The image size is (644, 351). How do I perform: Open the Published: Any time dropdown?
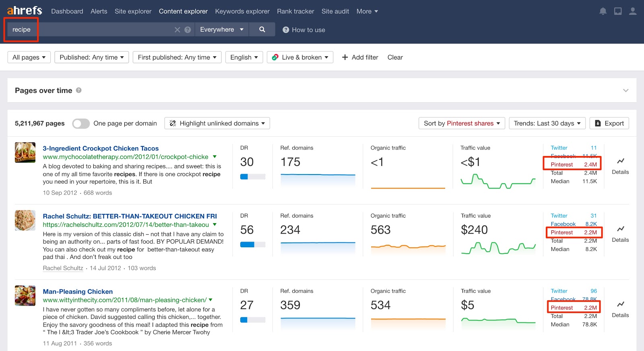click(x=92, y=57)
